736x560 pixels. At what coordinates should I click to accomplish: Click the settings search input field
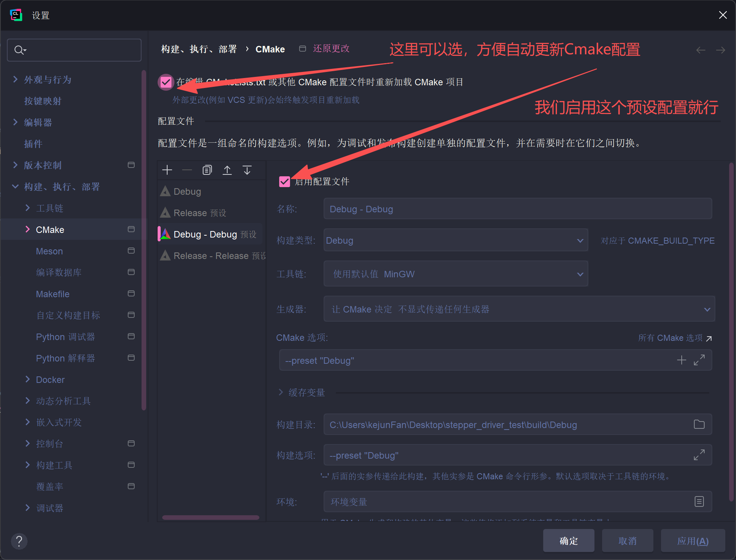point(74,50)
